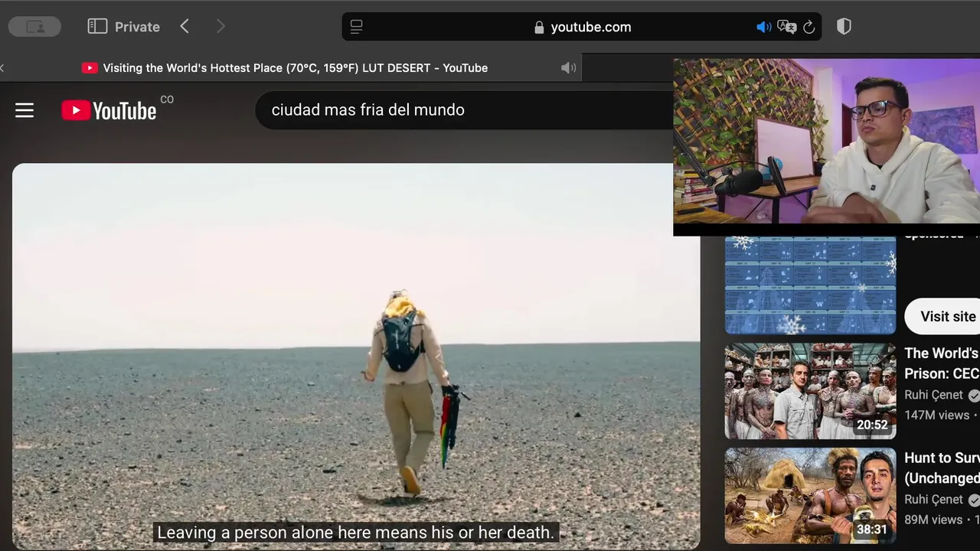Viewport: 980px width, 551px height.
Task: Go back with the Safari back arrow
Action: point(185,27)
